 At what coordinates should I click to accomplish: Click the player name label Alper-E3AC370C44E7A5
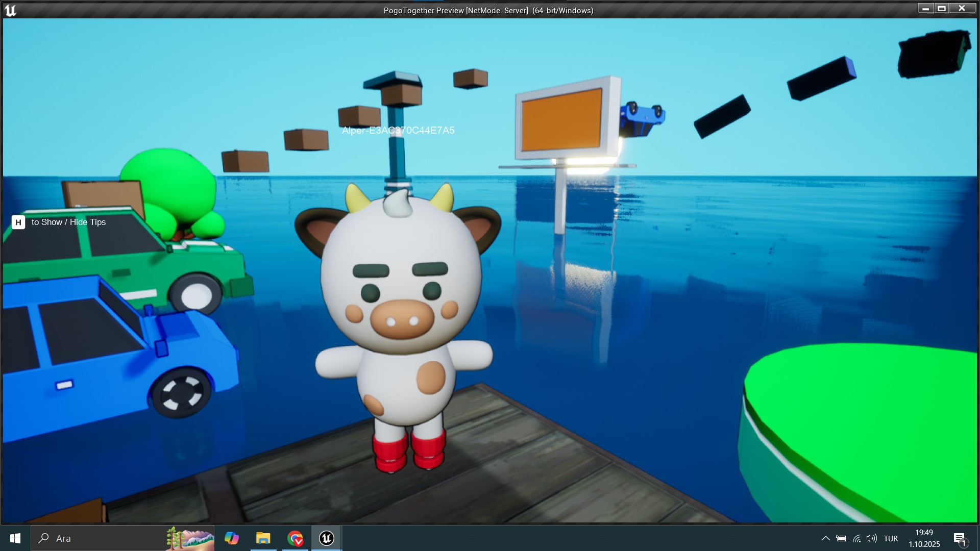click(x=398, y=131)
